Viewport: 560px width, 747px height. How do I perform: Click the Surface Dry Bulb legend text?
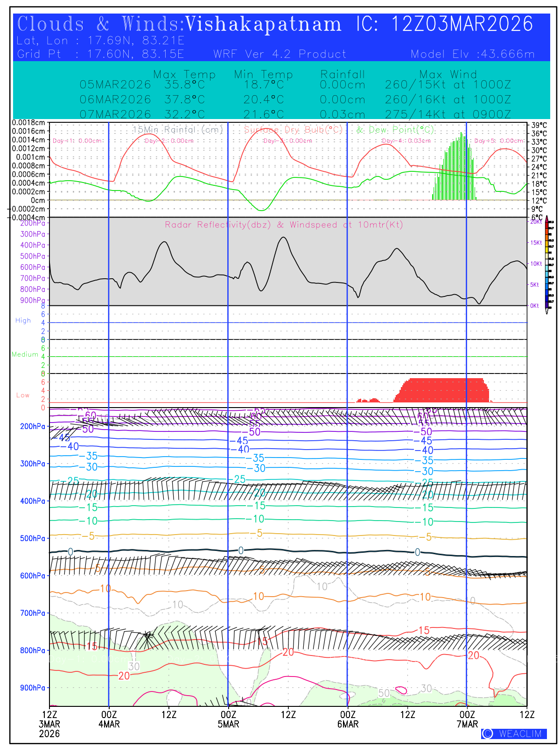click(x=293, y=130)
